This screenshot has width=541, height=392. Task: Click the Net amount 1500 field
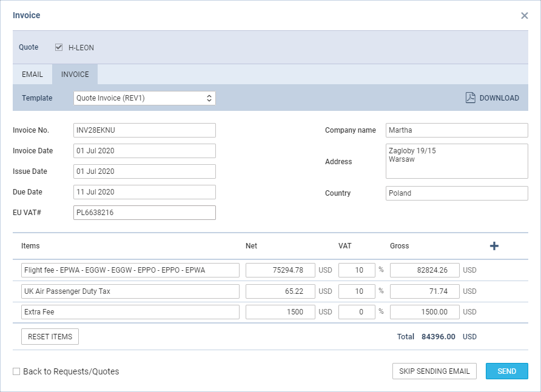pyautogui.click(x=280, y=312)
